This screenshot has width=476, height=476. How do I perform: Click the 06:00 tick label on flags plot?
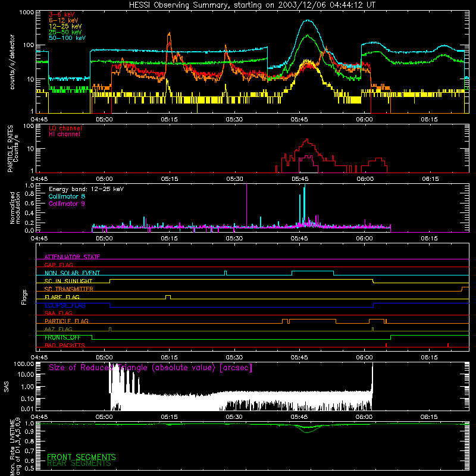pyautogui.click(x=364, y=358)
